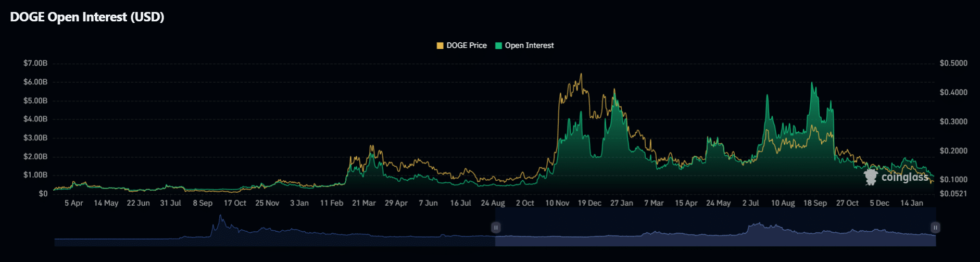Toggle the DOGE Price legend series
This screenshot has width=980, height=262.
461,45
